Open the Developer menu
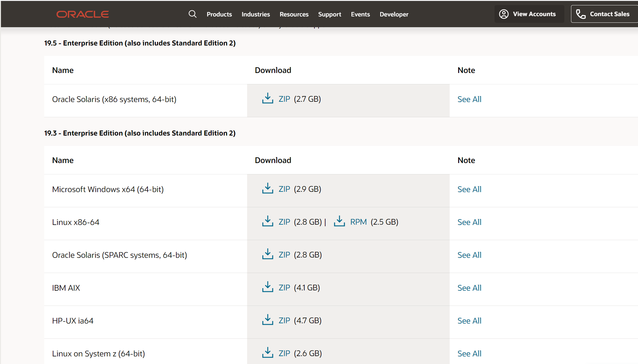This screenshot has width=638, height=364. point(394,14)
